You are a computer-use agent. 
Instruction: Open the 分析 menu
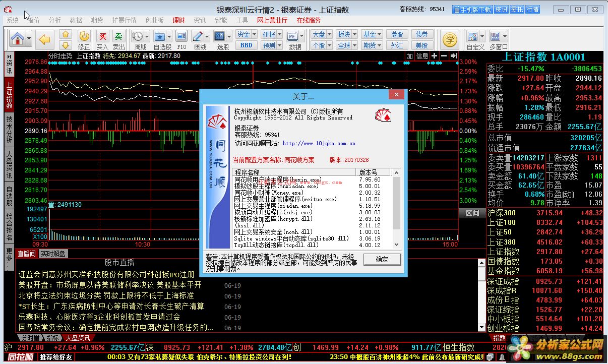point(55,20)
